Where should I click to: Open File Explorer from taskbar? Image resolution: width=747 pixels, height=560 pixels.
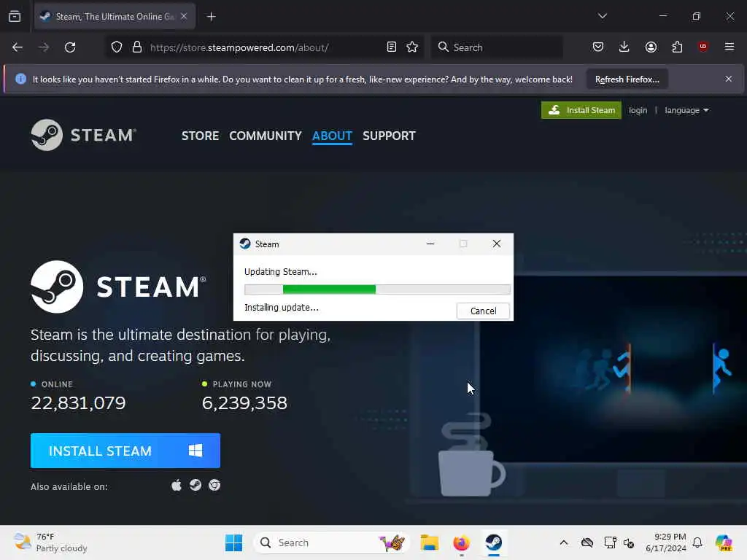(429, 542)
